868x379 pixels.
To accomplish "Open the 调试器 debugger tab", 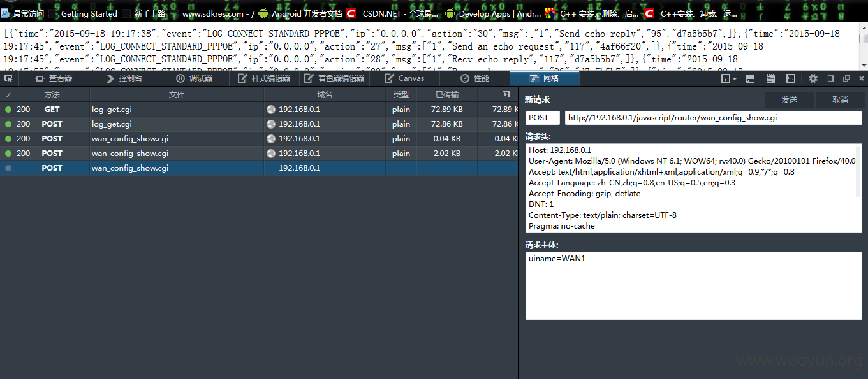I will (x=194, y=78).
